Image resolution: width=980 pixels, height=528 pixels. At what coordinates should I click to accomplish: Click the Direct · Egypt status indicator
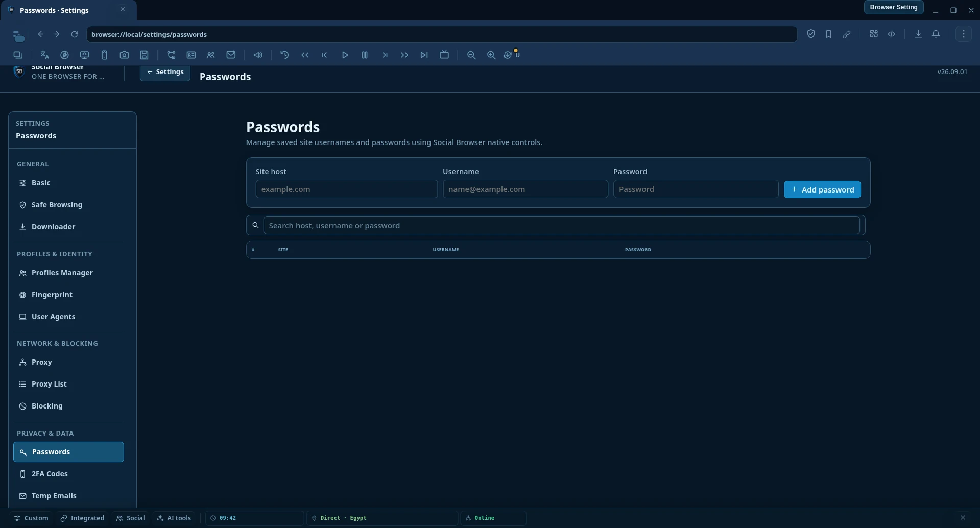(x=382, y=518)
